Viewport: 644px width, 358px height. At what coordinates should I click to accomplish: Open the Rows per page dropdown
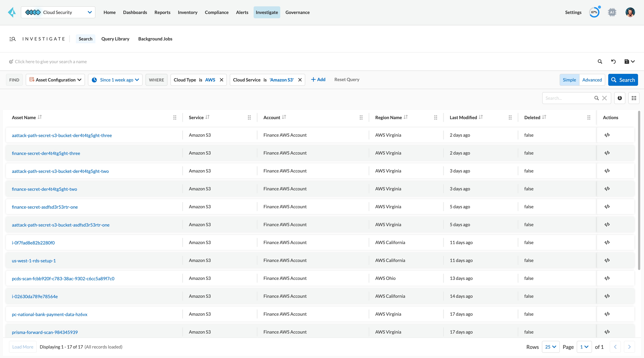[x=550, y=347]
